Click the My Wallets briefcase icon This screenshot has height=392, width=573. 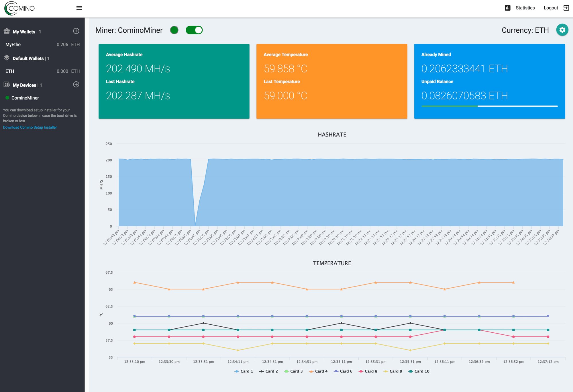[7, 31]
